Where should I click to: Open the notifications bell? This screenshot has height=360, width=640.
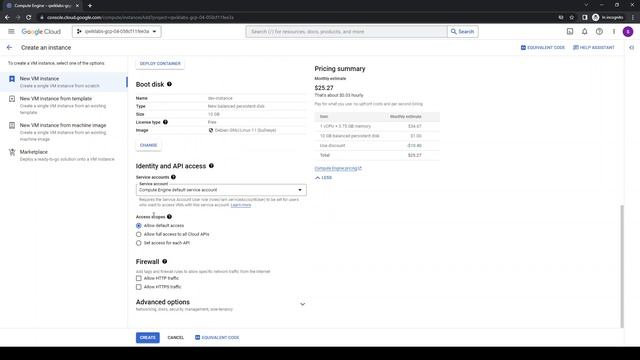pyautogui.click(x=584, y=31)
